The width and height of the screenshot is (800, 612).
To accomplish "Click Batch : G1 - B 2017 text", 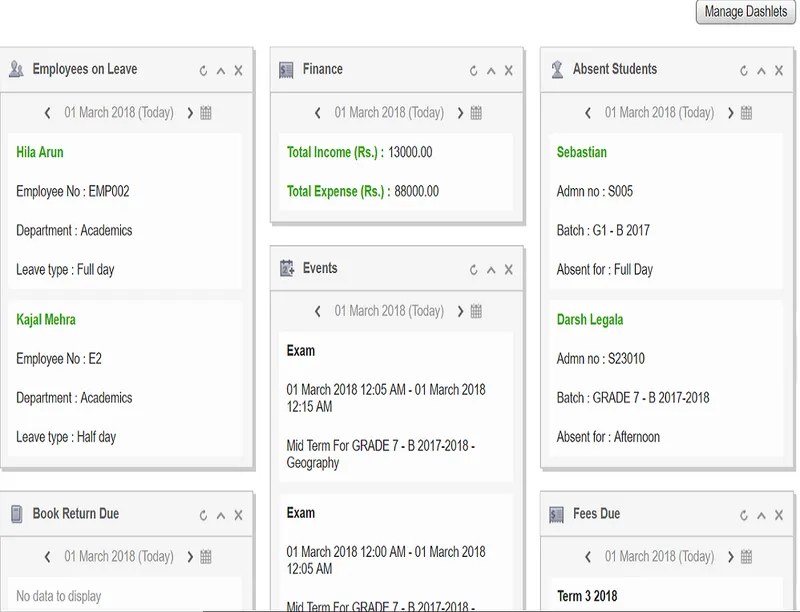I will (x=603, y=231).
